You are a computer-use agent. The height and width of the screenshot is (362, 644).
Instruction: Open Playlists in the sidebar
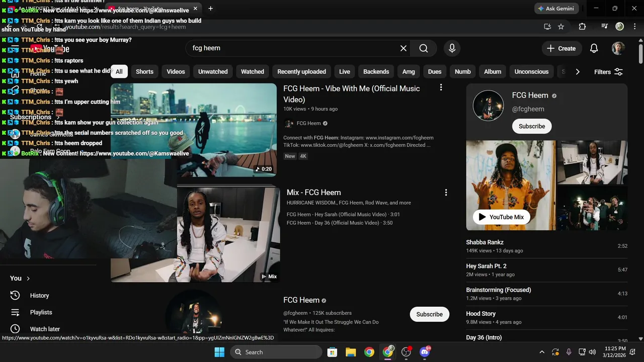click(41, 312)
